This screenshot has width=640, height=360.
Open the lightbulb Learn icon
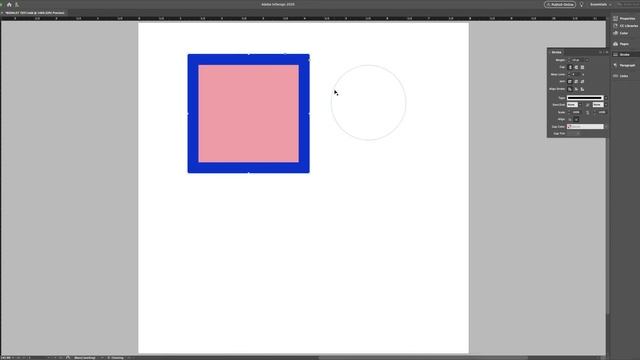(582, 4)
